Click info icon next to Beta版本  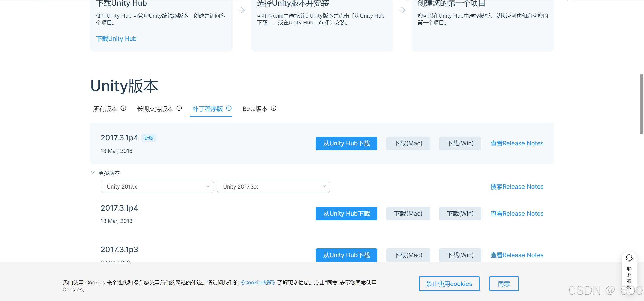(x=274, y=108)
